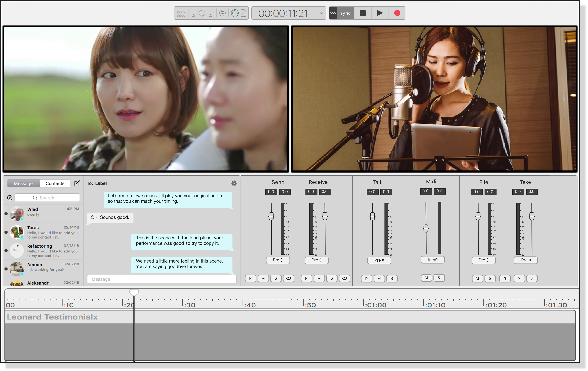Click the filter icon beside Search field
This screenshot has width=588, height=371.
(x=10, y=198)
